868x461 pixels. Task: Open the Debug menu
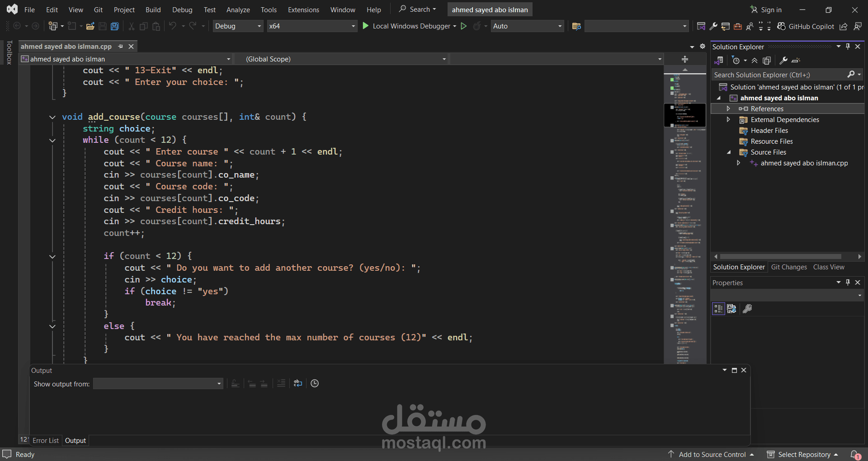(182, 9)
